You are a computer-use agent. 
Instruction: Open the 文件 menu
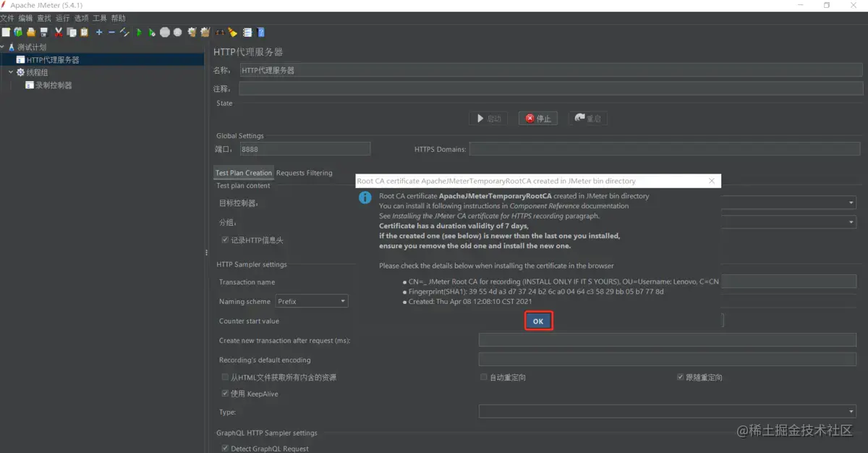coord(7,18)
